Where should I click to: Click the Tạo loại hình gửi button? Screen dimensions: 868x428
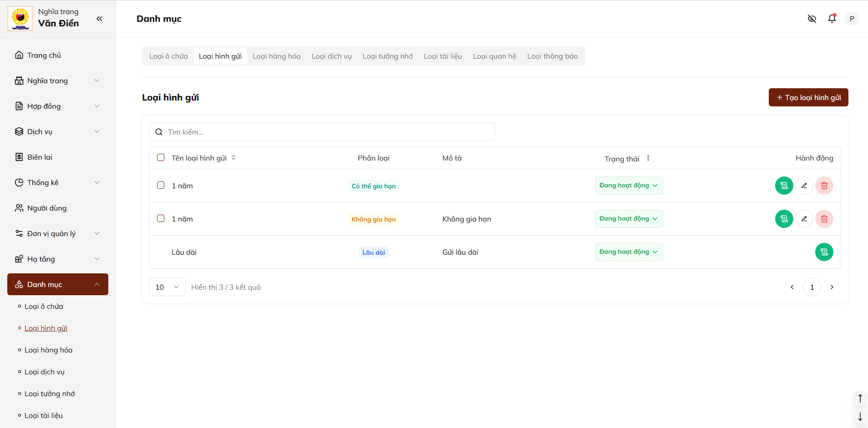click(x=808, y=97)
